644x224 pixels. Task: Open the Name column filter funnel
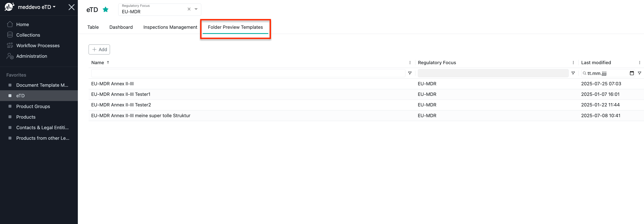(410, 73)
